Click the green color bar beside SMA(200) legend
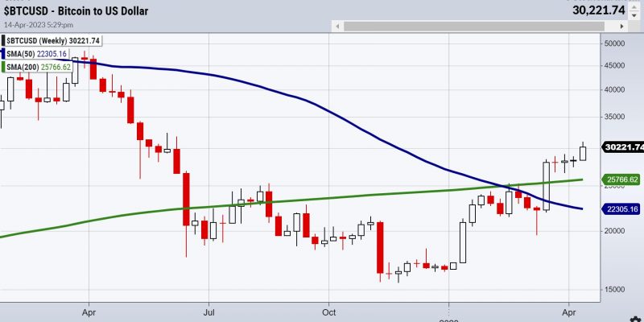The image size is (644, 322). (x=3, y=67)
